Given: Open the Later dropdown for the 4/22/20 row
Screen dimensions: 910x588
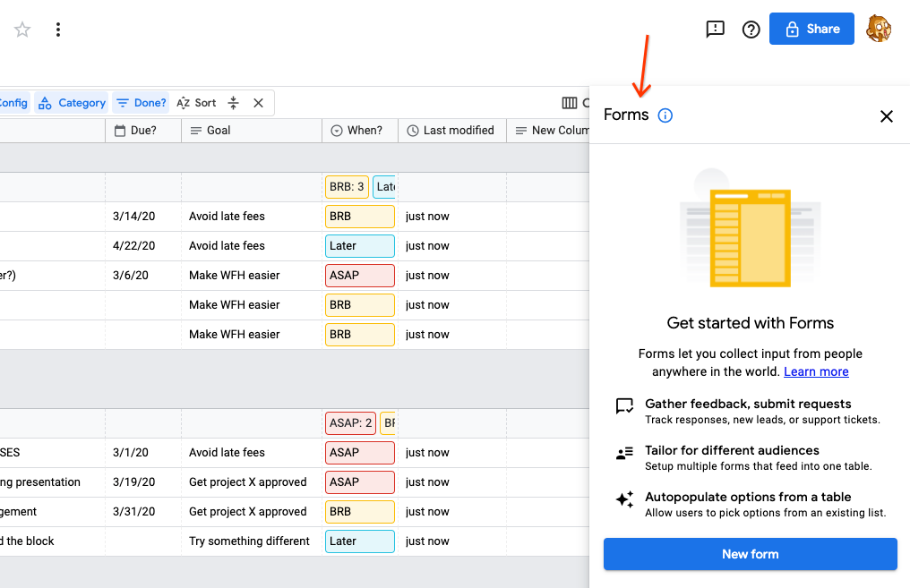Looking at the screenshot, I should 359,246.
